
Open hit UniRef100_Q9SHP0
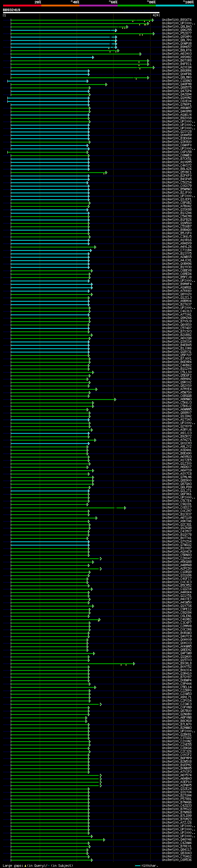(177, 37)
